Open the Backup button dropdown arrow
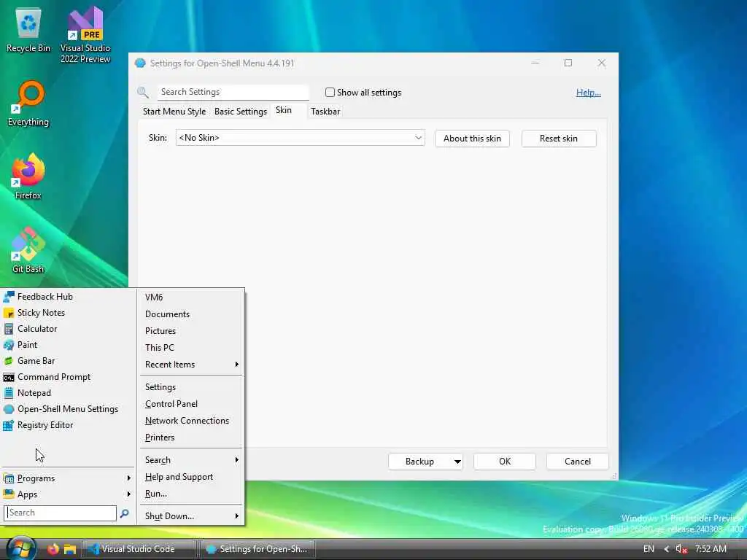The height and width of the screenshot is (560, 747). [457, 462]
